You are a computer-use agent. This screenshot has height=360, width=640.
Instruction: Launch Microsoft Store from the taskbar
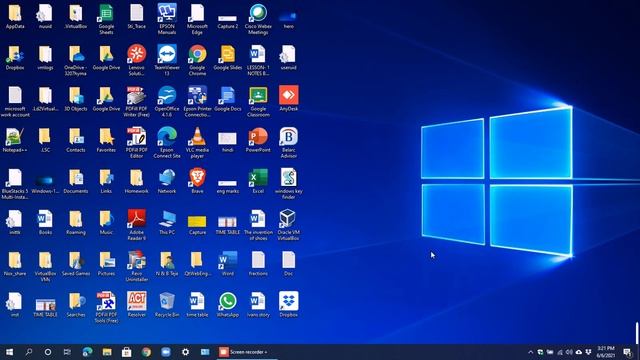point(127,352)
